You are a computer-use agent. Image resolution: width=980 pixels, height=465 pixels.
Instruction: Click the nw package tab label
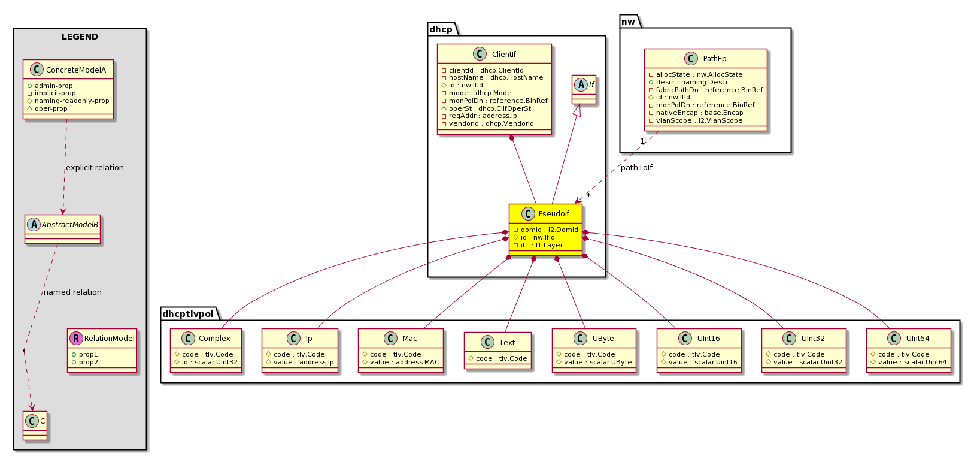[x=628, y=22]
